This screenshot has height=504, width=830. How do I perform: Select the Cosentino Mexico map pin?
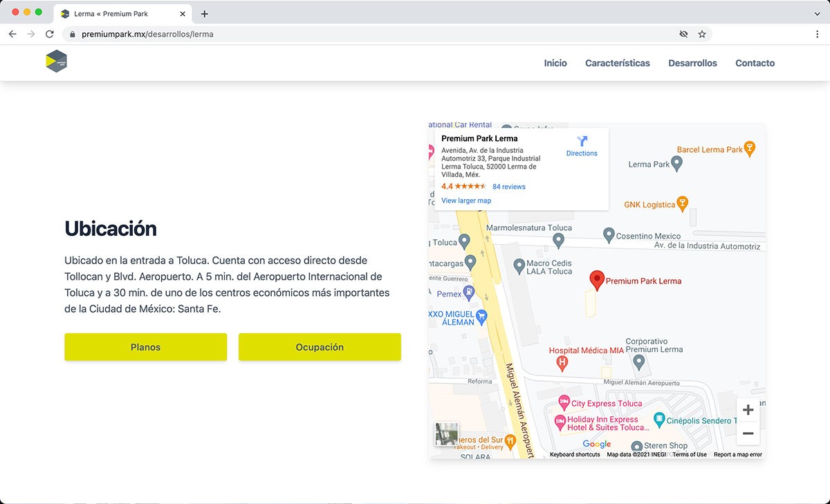tap(609, 235)
